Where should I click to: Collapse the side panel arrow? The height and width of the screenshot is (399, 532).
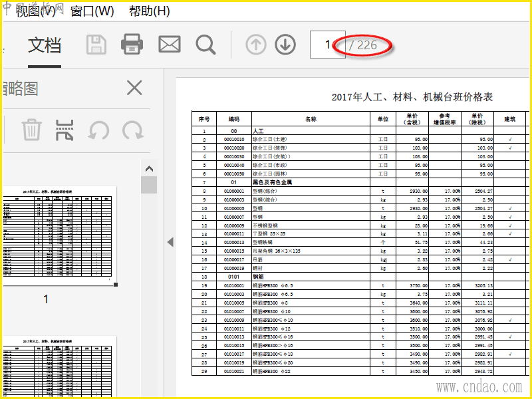pyautogui.click(x=170, y=242)
